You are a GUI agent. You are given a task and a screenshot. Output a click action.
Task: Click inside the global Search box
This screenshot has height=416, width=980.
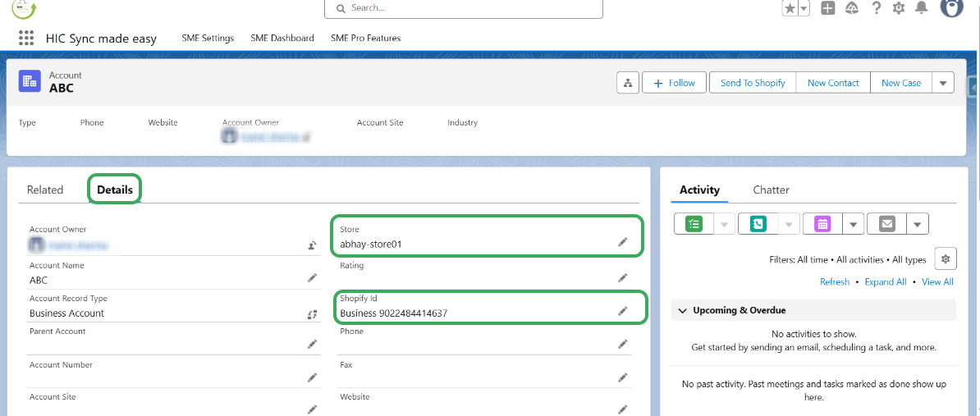(463, 8)
